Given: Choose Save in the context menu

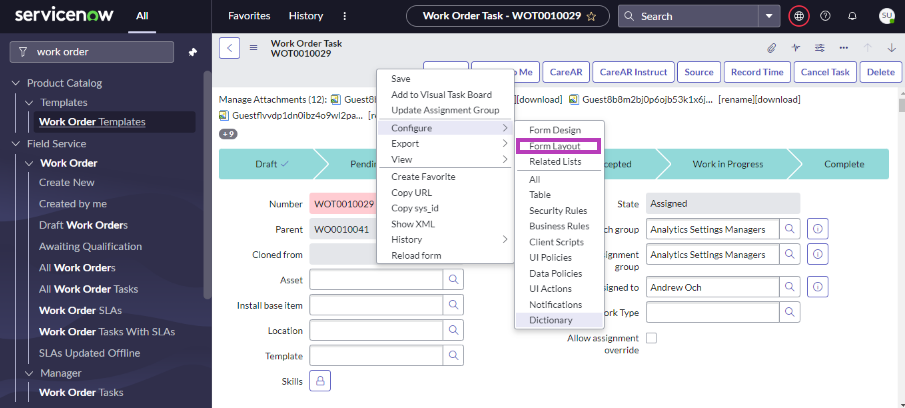Looking at the screenshot, I should pos(401,78).
